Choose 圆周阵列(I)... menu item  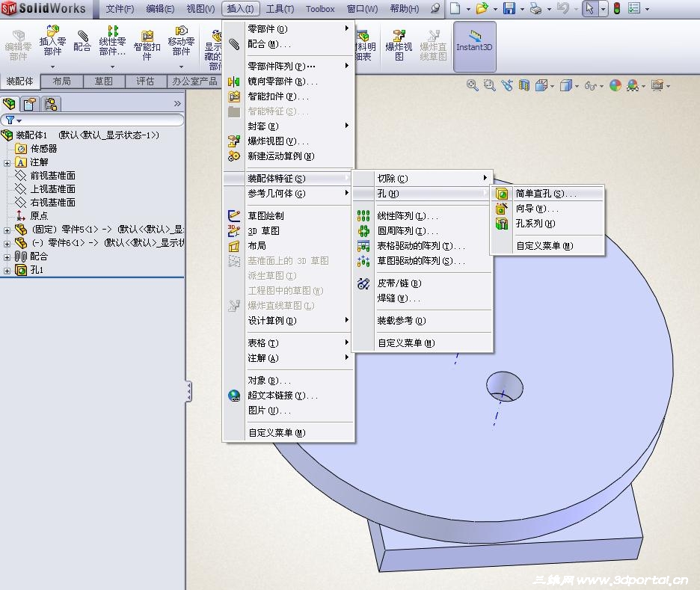tap(423, 231)
